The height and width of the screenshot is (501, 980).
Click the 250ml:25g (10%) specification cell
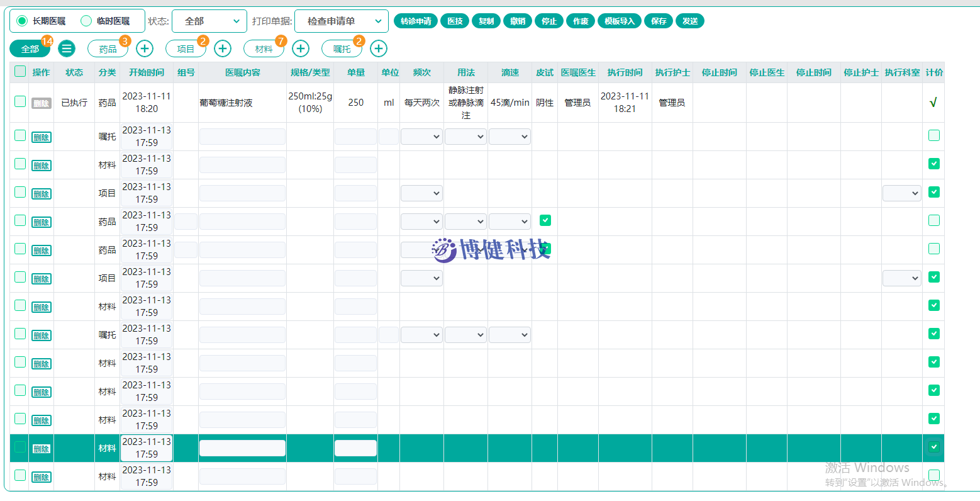pos(310,103)
